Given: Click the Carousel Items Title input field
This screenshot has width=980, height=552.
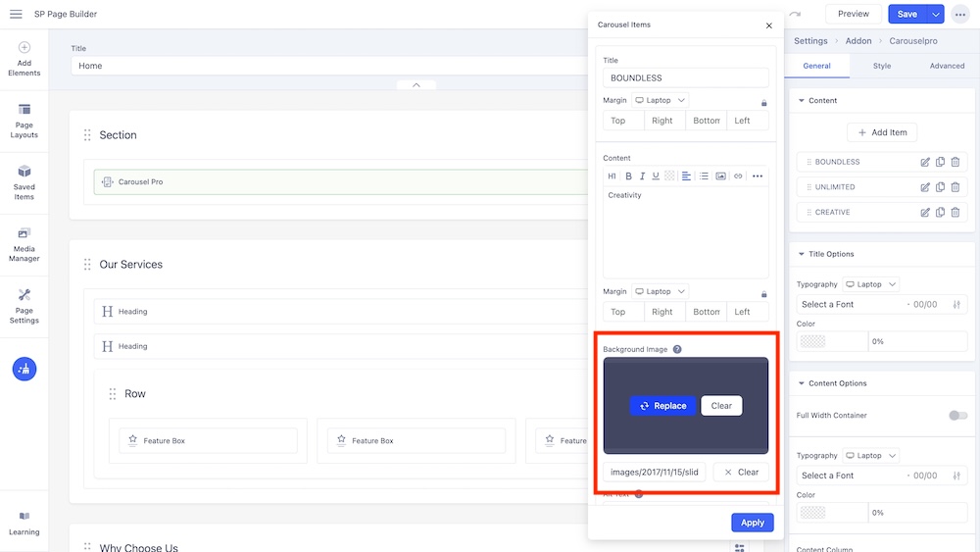Looking at the screenshot, I should point(686,78).
